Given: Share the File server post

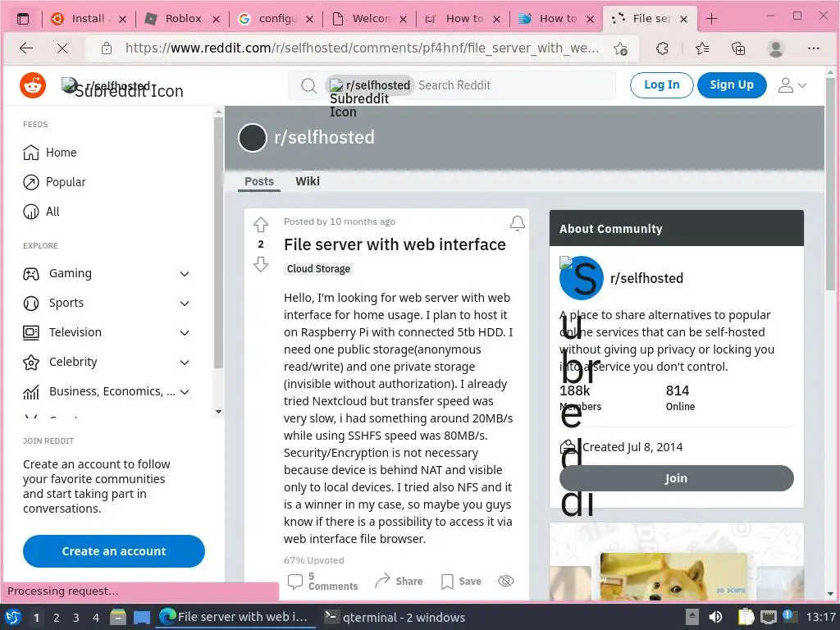Looking at the screenshot, I should [399, 582].
